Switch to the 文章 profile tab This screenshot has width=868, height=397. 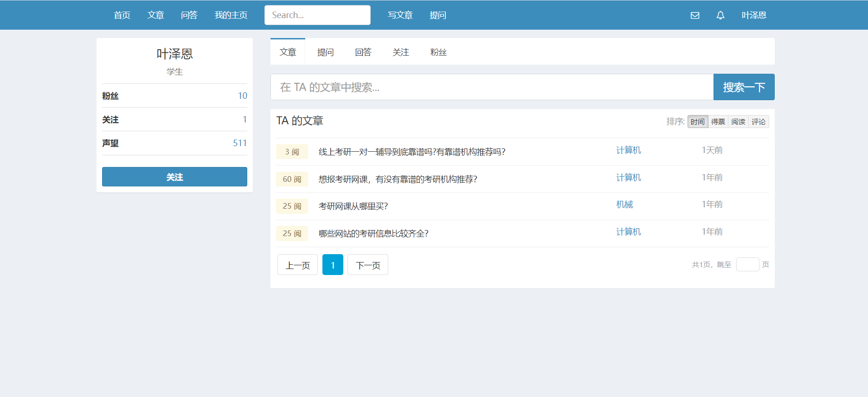coord(288,52)
